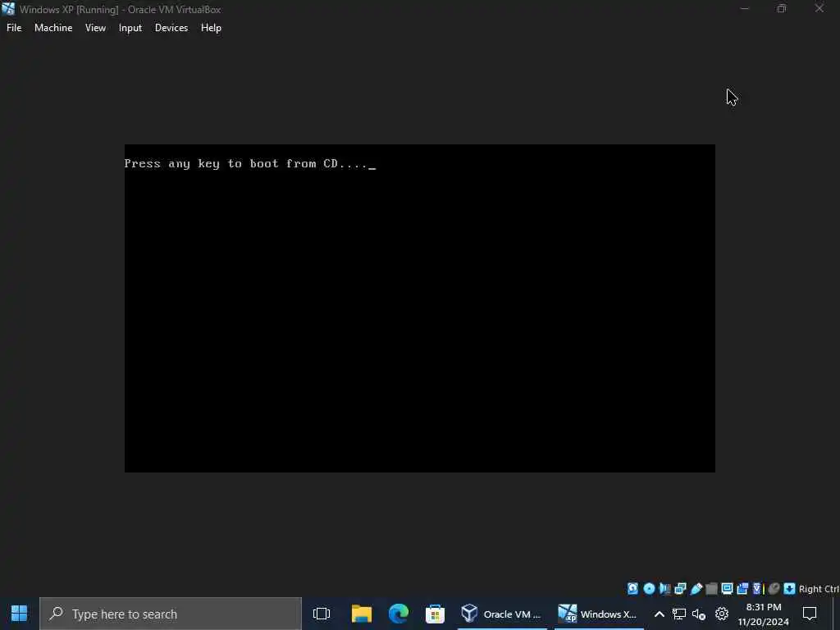The height and width of the screenshot is (630, 840).
Task: Open the notification center icon
Action: pyautogui.click(x=810, y=614)
